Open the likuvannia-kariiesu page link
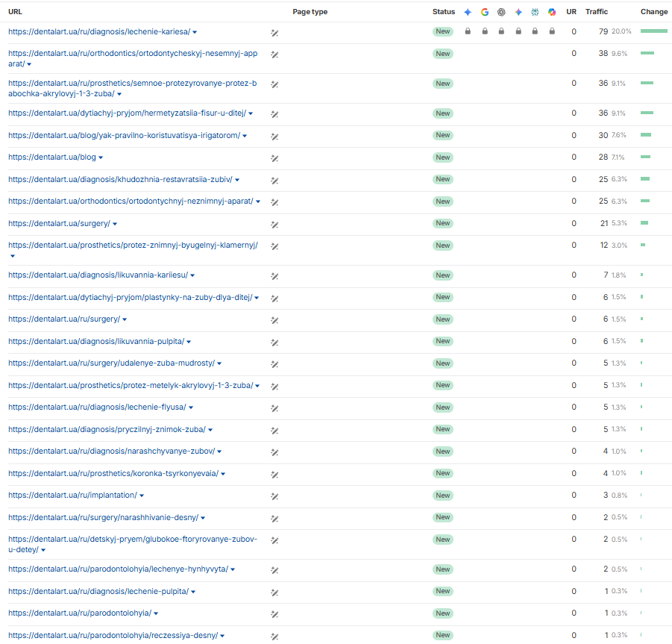 (x=98, y=275)
